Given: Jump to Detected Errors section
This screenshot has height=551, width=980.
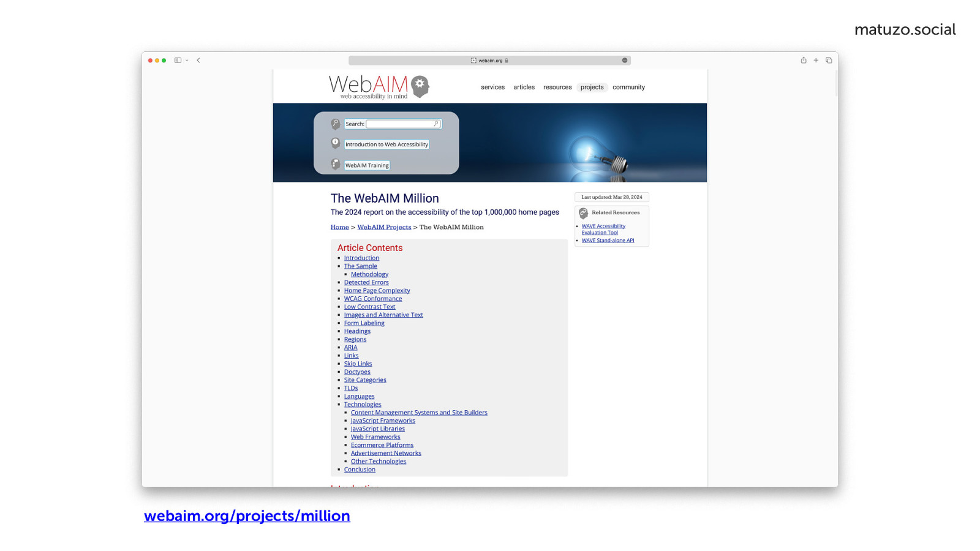Looking at the screenshot, I should coord(366,282).
